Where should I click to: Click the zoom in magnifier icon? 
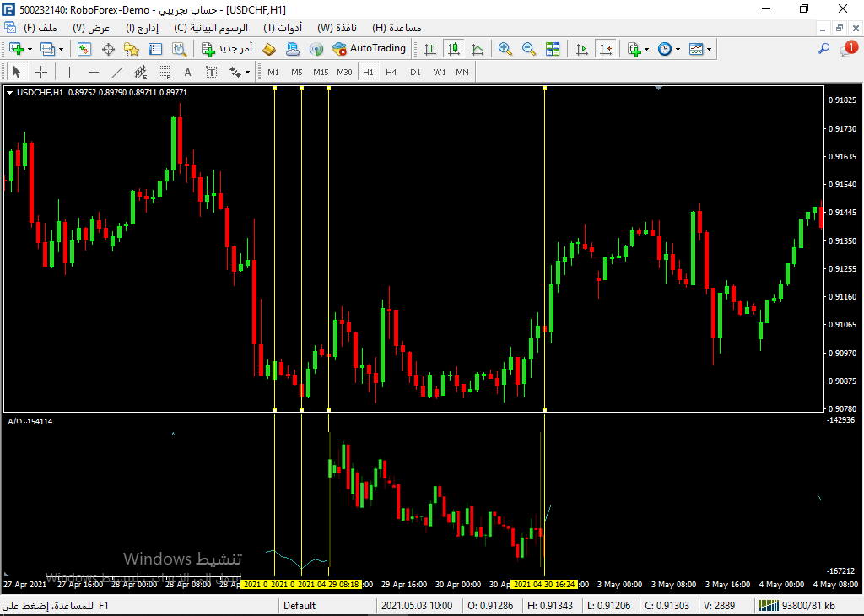click(505, 49)
